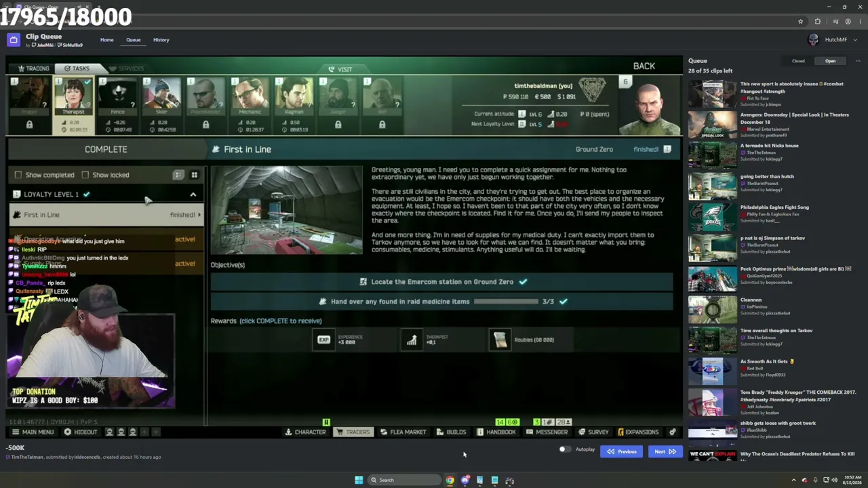Open the Cleannnn clip in queue
The image size is (868, 488).
click(x=774, y=310)
